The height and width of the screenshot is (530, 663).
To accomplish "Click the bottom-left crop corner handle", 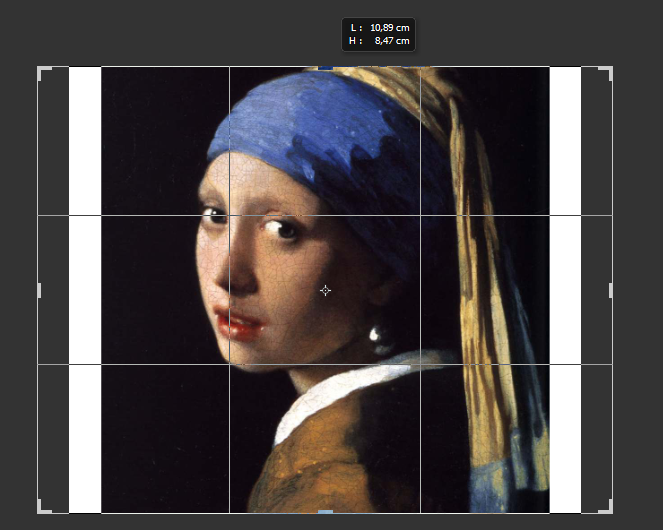I will pyautogui.click(x=41, y=509).
